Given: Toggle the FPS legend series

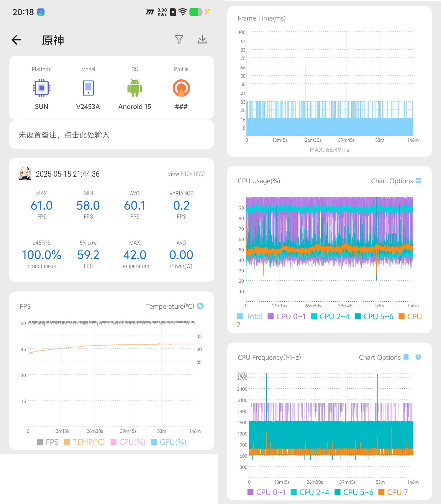Looking at the screenshot, I should (47, 442).
